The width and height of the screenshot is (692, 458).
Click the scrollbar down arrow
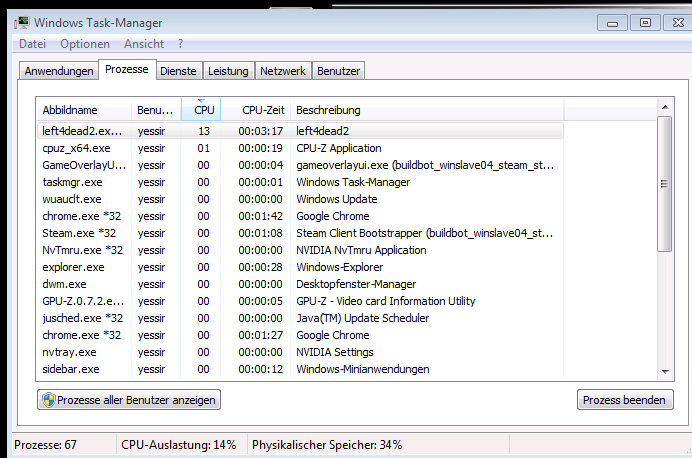(665, 372)
